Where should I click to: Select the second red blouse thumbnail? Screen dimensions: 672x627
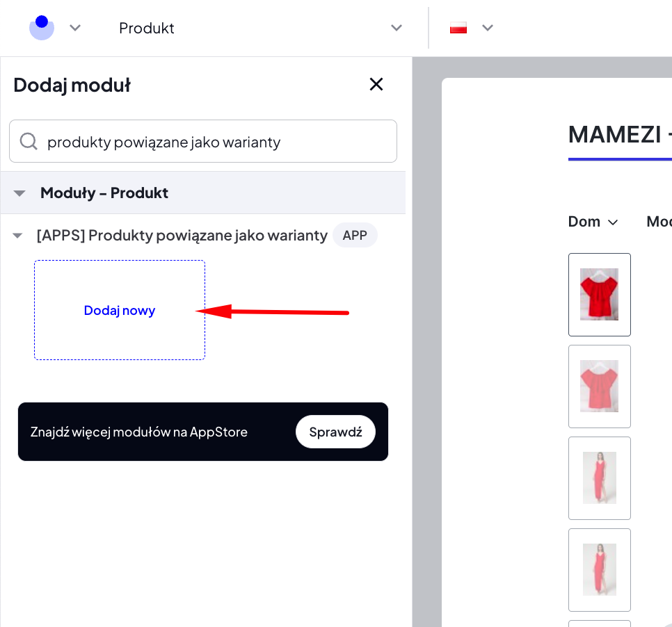(x=599, y=386)
